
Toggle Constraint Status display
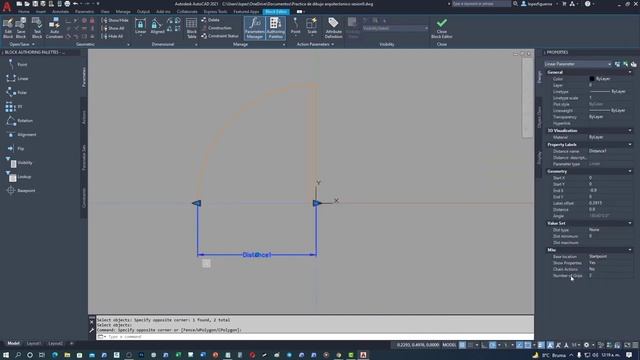coord(220,36)
